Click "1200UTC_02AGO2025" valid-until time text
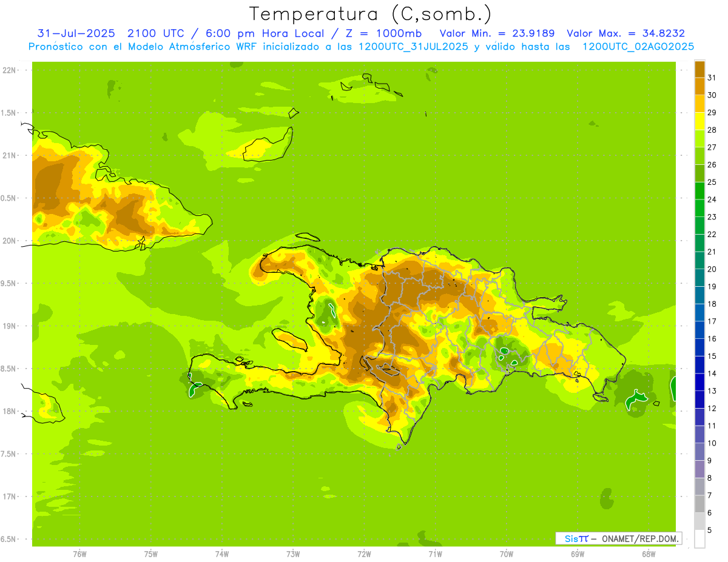The image size is (728, 562). (x=638, y=47)
